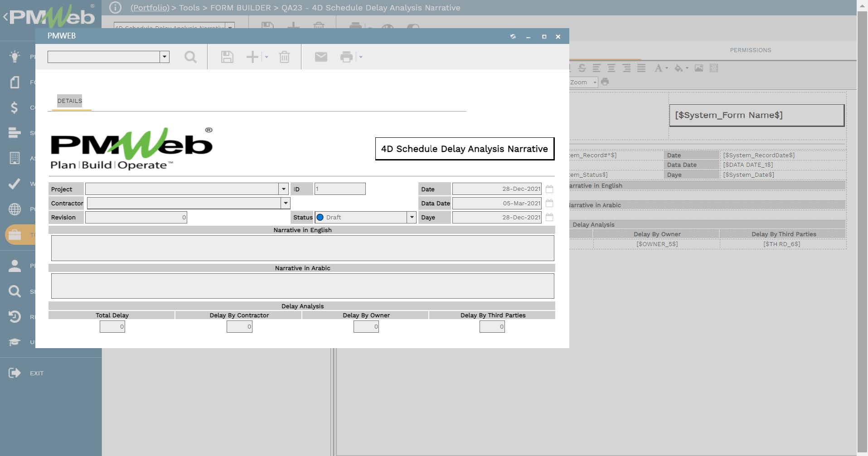This screenshot has height=456, width=868.
Task: Click the [$System_Form Name$] placeholder box
Action: (756, 115)
